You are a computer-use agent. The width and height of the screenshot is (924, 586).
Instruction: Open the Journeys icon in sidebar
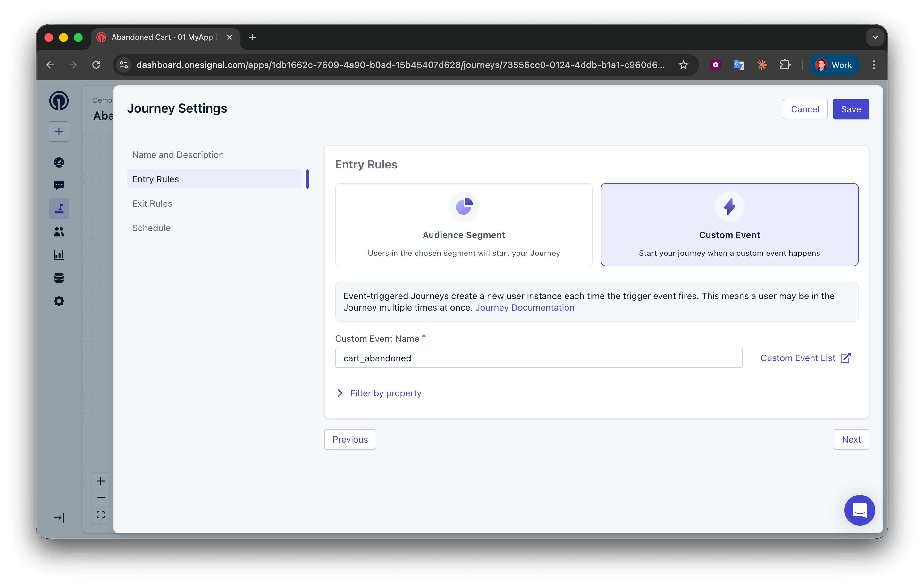click(x=59, y=209)
